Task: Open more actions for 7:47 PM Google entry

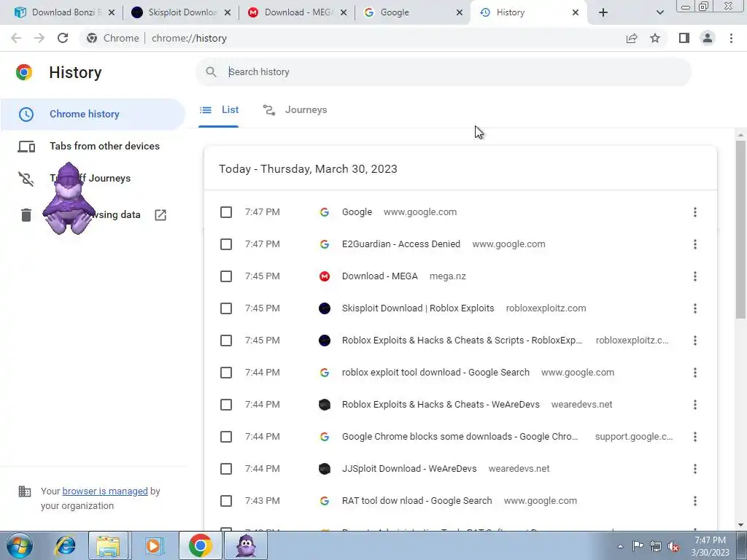Action: 695,212
